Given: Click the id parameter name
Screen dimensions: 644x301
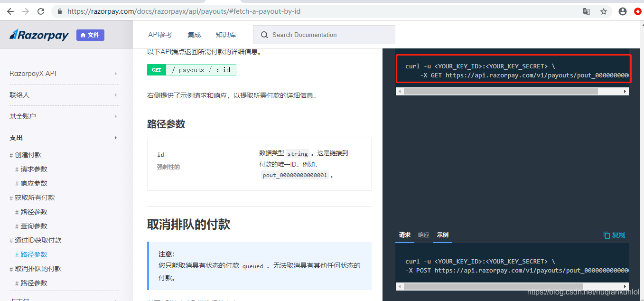Looking at the screenshot, I should point(160,155).
